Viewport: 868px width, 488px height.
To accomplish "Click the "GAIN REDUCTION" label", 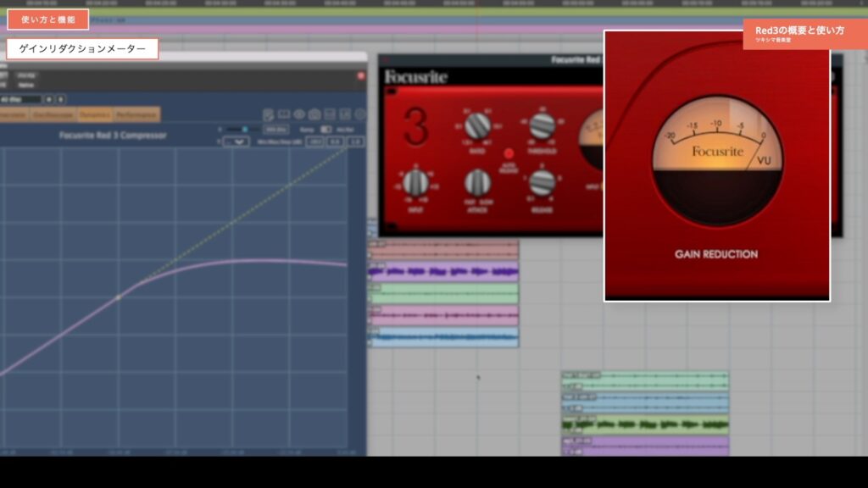I will [x=716, y=254].
